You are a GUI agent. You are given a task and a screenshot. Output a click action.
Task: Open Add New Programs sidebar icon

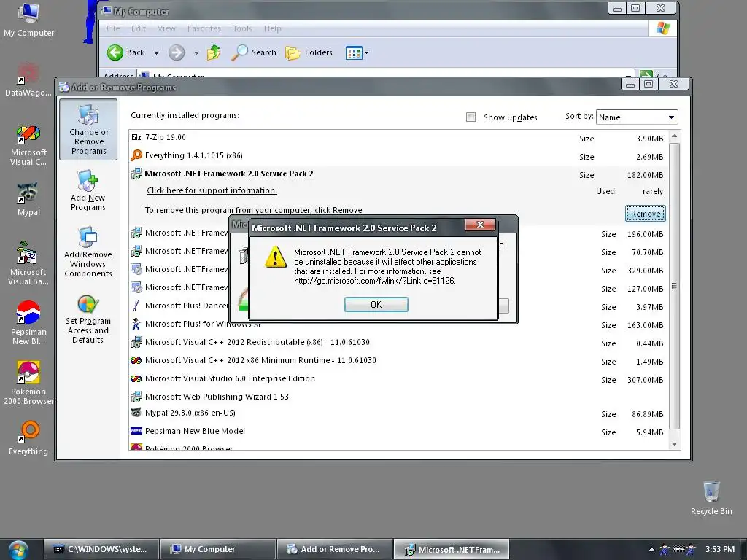click(x=88, y=190)
